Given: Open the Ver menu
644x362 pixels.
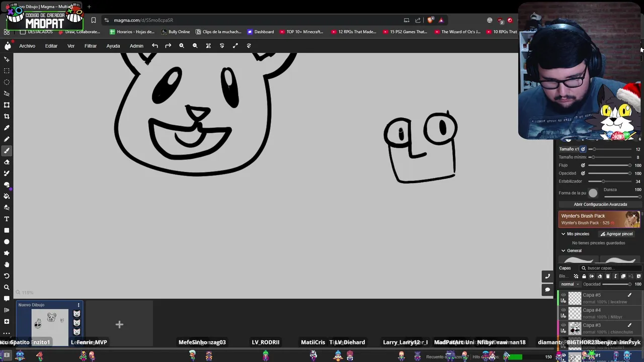Looking at the screenshot, I should (x=71, y=46).
